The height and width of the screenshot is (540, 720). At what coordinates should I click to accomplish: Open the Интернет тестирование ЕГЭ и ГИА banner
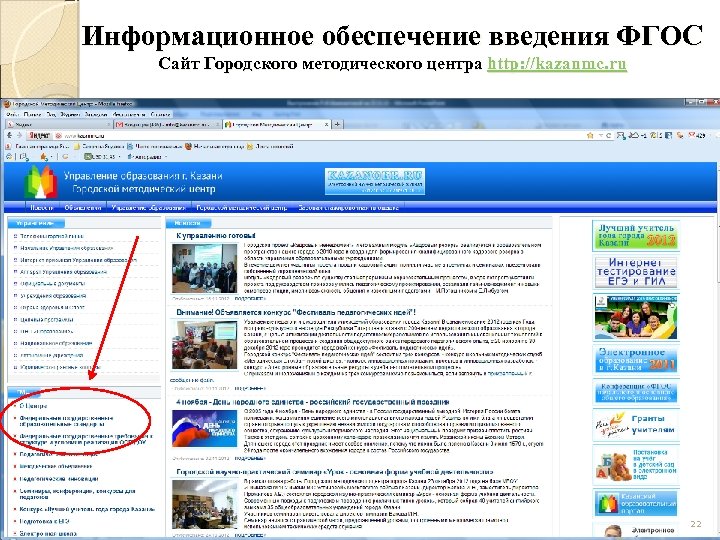[636, 272]
